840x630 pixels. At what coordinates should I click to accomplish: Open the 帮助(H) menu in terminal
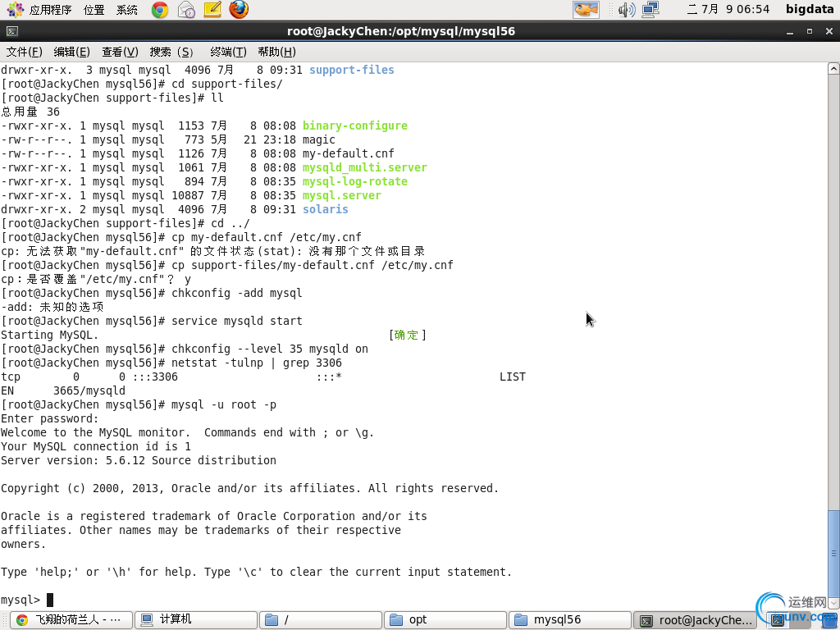pos(276,52)
